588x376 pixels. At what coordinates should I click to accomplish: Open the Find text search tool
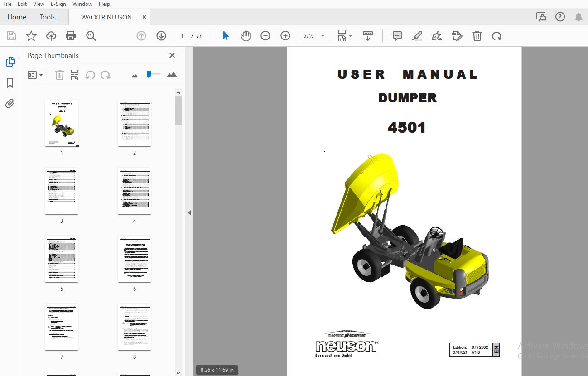(x=92, y=36)
